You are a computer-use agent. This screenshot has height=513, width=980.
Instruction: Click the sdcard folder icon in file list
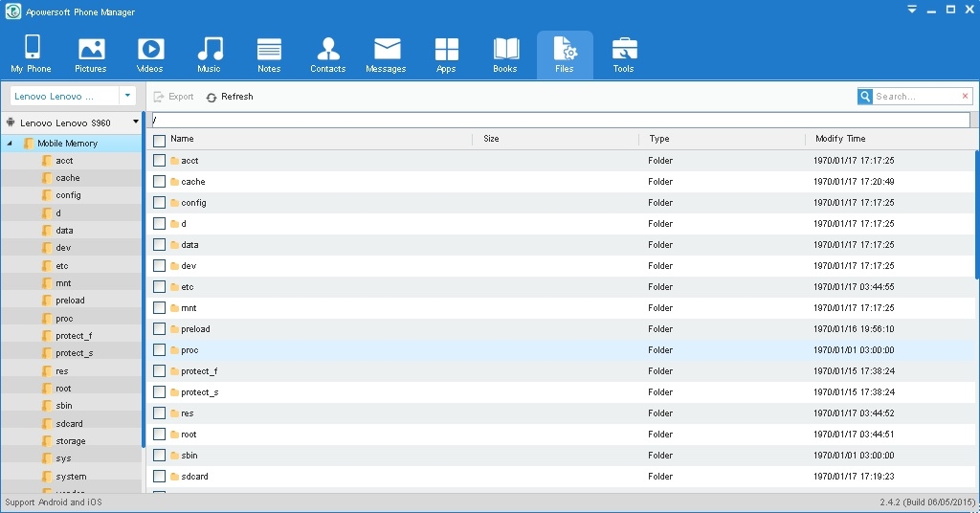click(x=175, y=477)
